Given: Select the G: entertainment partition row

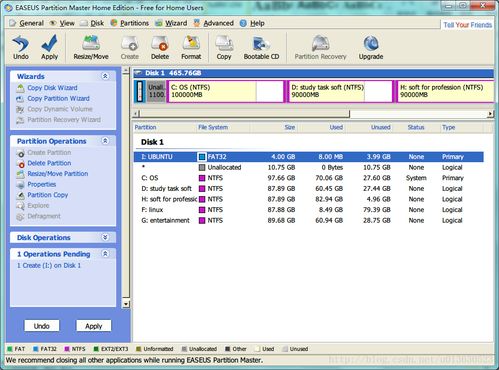Looking at the screenshot, I should (309, 220).
